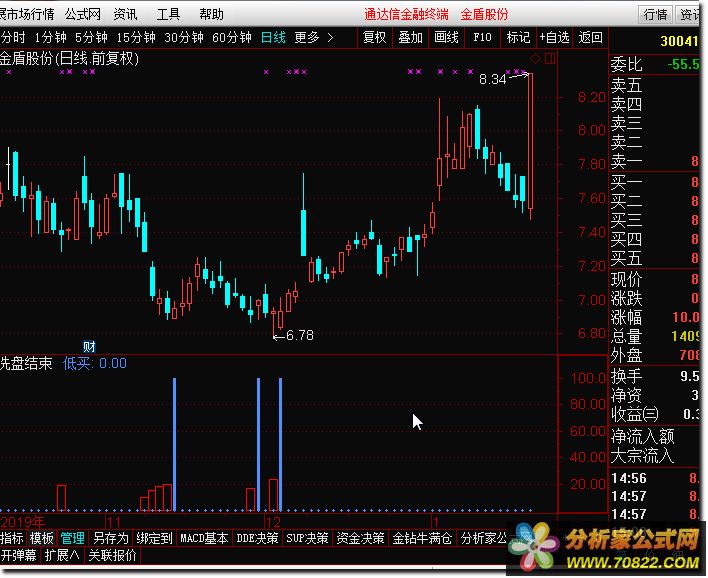
Task: Click the 行情 button at top right
Action: coord(655,14)
